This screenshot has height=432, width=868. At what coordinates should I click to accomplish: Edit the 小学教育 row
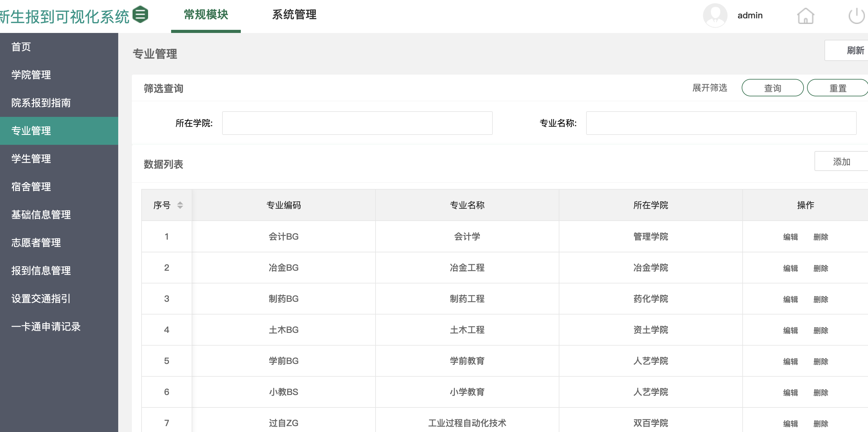coord(790,392)
